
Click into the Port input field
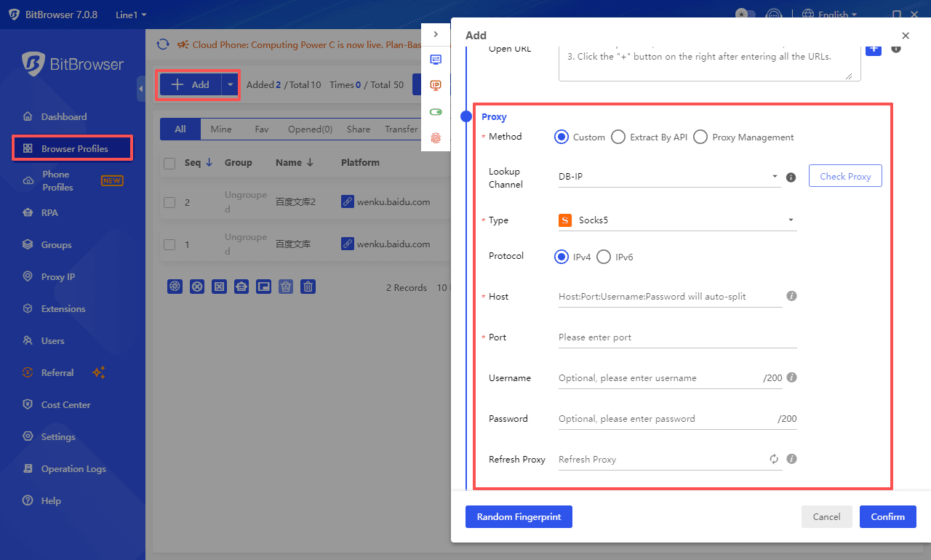(x=676, y=337)
